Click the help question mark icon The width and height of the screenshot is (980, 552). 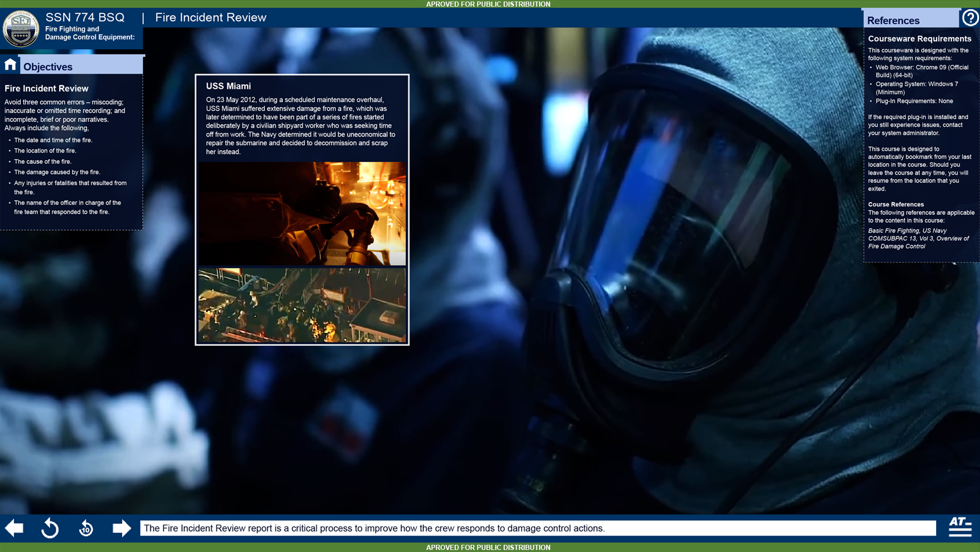tap(970, 18)
